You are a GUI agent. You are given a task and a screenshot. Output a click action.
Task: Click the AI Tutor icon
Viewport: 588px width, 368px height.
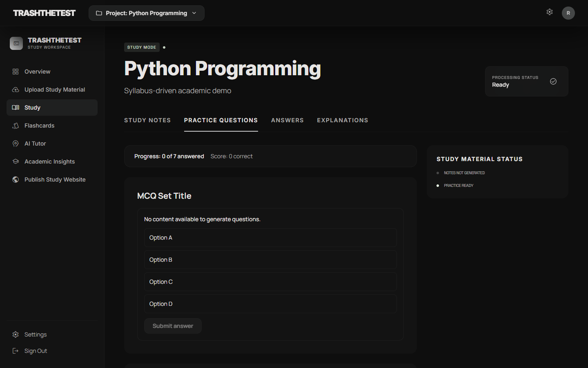16,144
